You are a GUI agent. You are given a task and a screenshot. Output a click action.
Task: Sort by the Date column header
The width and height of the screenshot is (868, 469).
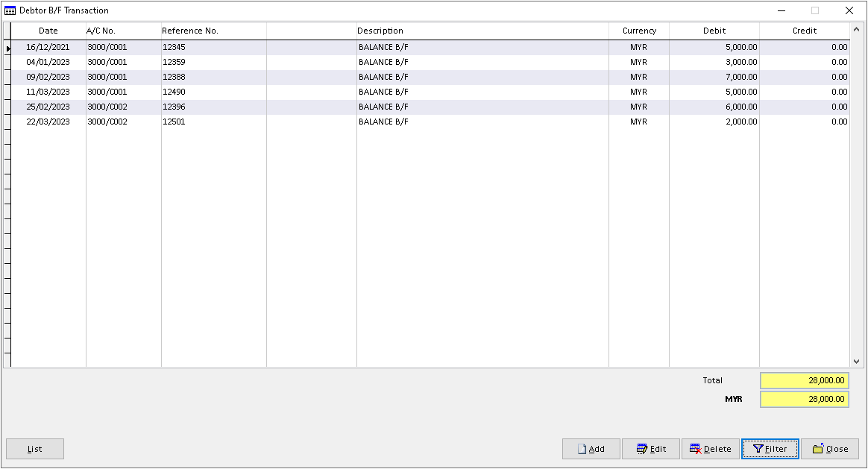pyautogui.click(x=48, y=31)
